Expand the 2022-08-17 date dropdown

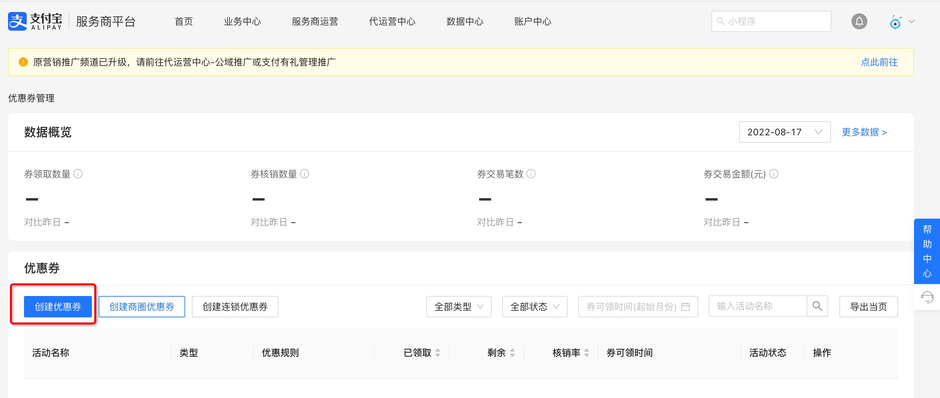coord(785,132)
